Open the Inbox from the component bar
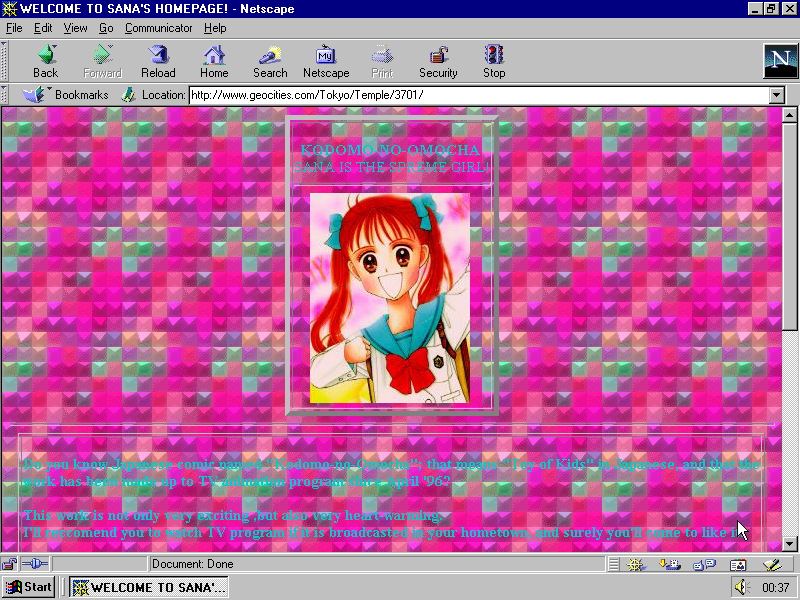The image size is (800, 600). click(x=670, y=564)
